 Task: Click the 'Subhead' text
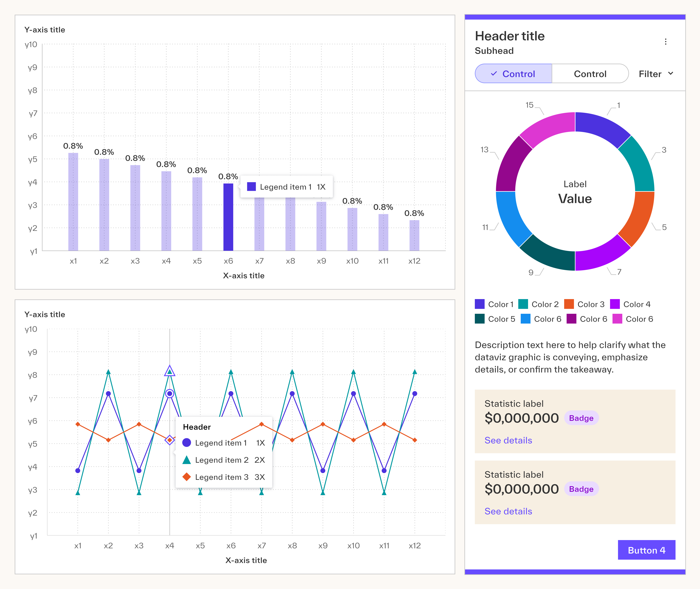point(494,51)
